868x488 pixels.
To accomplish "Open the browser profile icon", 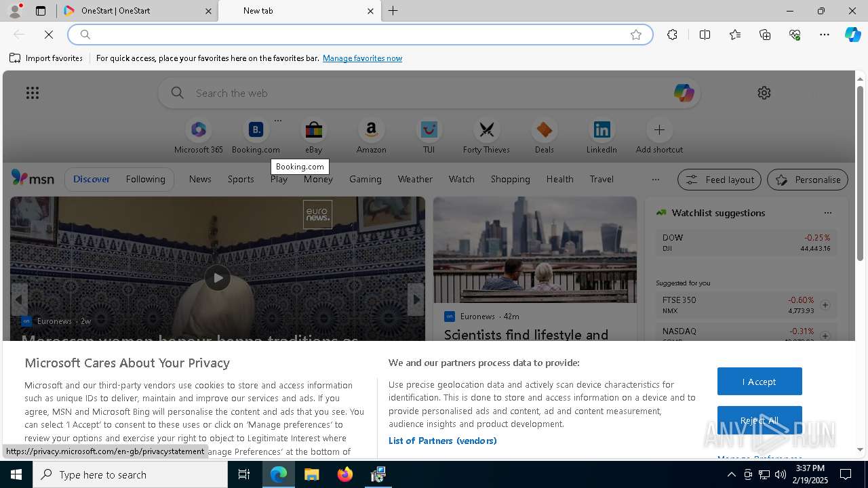I will point(14,11).
